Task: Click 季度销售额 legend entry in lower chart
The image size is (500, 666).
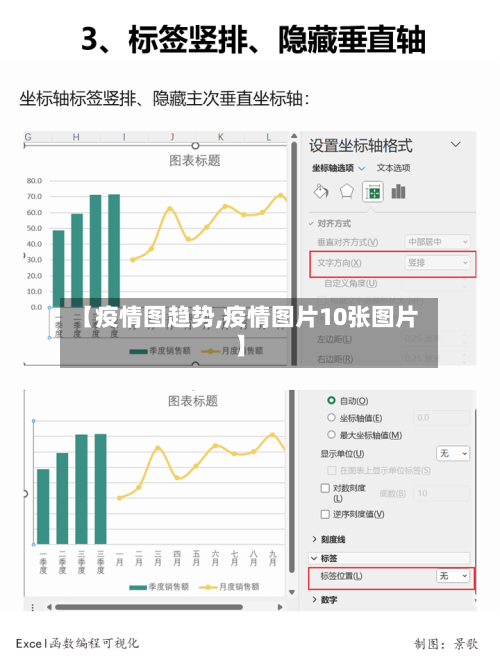Action: pyautogui.click(x=159, y=587)
